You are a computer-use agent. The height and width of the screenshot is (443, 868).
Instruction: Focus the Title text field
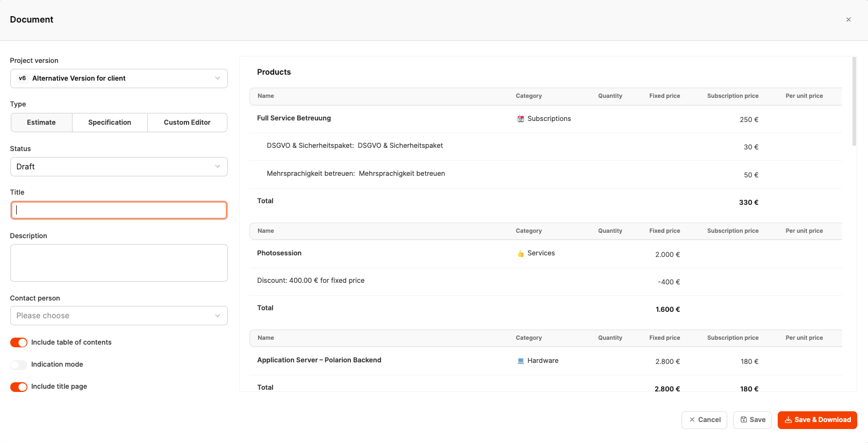click(x=119, y=210)
